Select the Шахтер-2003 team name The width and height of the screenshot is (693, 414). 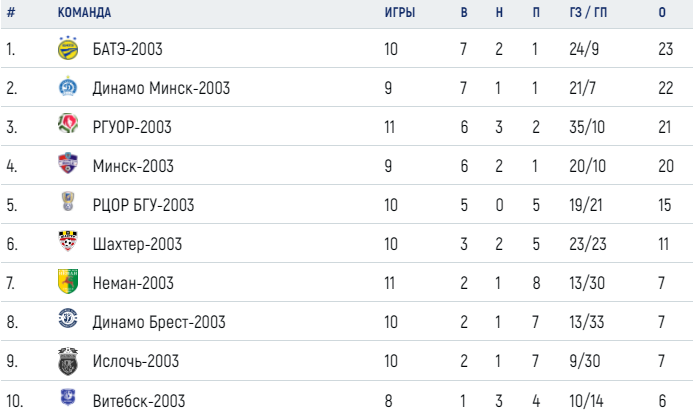coord(137,244)
